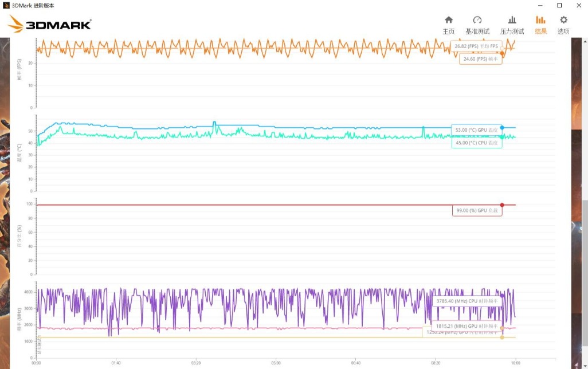This screenshot has width=588, height=369.
Task: Click the blue GPU temperature data point
Action: click(502, 128)
